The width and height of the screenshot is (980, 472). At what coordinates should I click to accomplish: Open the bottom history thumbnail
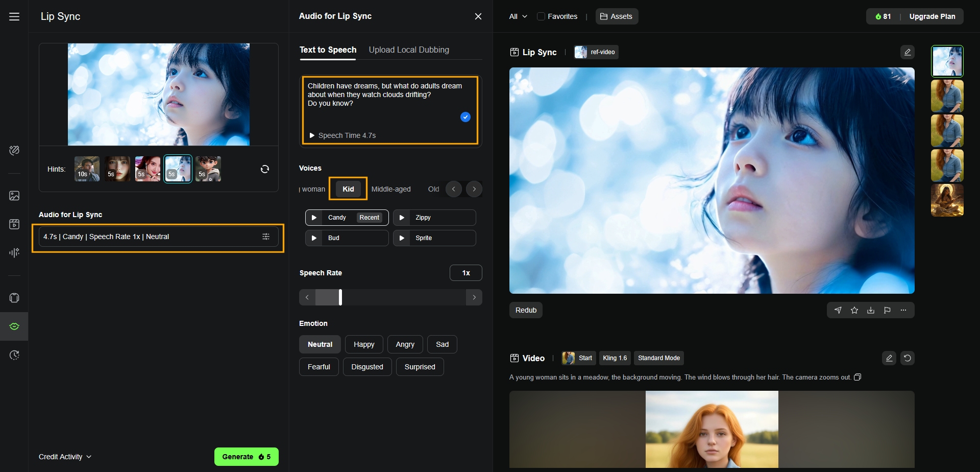[947, 200]
